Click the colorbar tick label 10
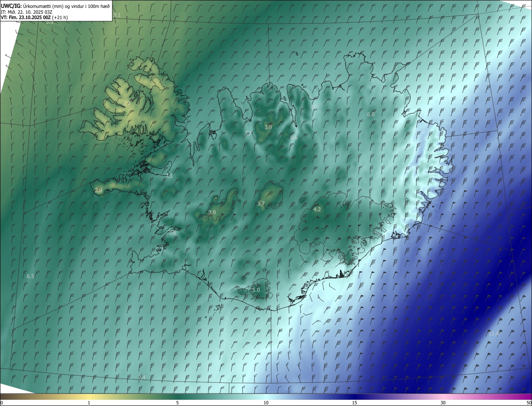The height and width of the screenshot is (406, 532). point(266,403)
